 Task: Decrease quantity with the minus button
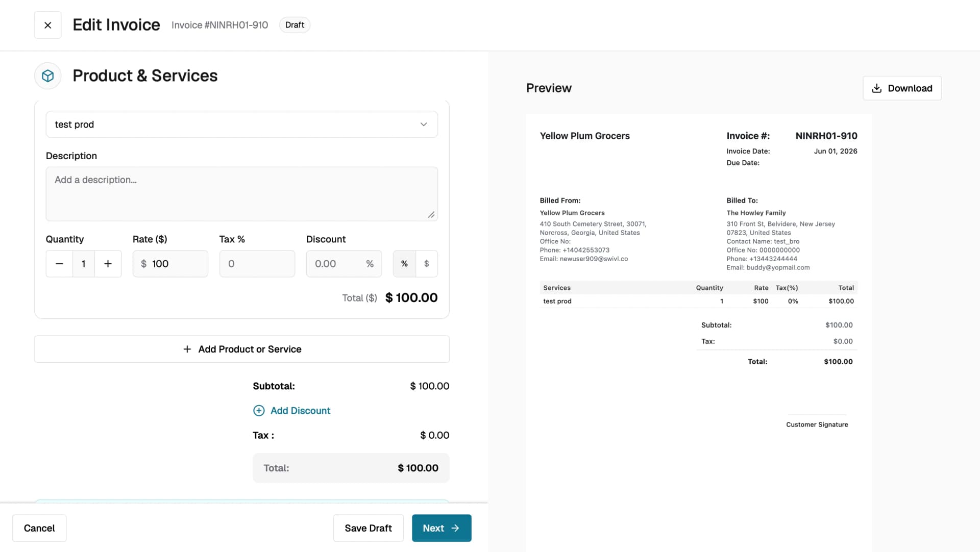[59, 264]
